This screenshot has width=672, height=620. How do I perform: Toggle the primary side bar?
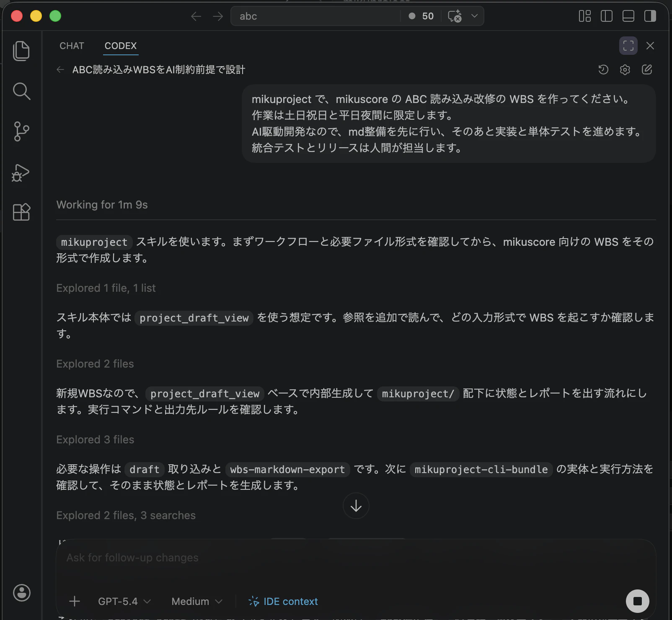coord(607,16)
